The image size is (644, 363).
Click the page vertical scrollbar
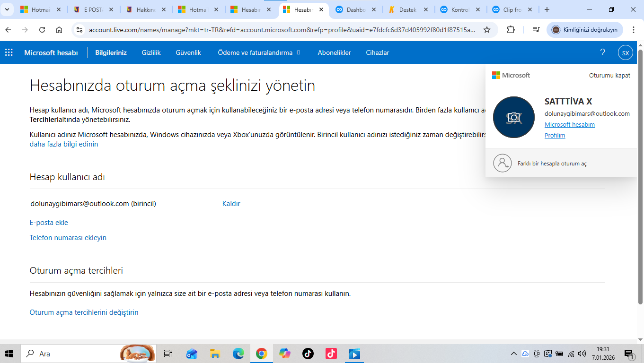click(641, 177)
